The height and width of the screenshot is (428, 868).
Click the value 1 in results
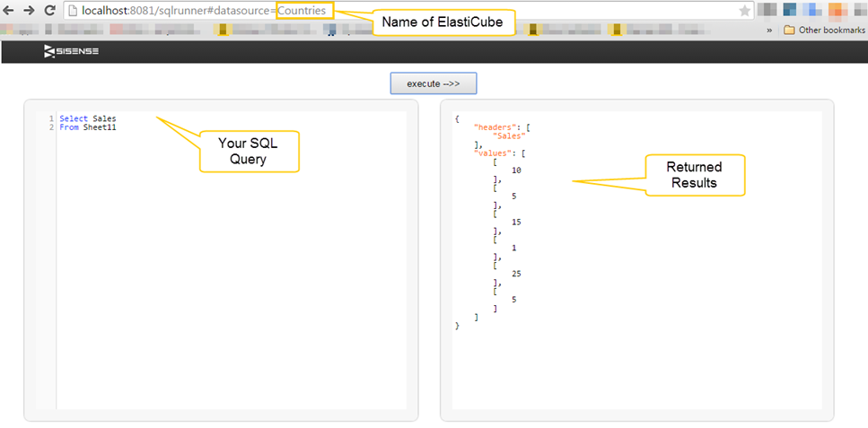pyautogui.click(x=514, y=248)
